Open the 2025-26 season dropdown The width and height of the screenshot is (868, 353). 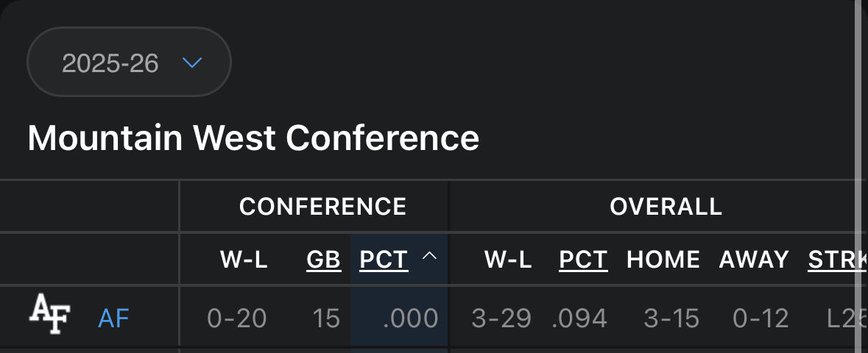129,62
